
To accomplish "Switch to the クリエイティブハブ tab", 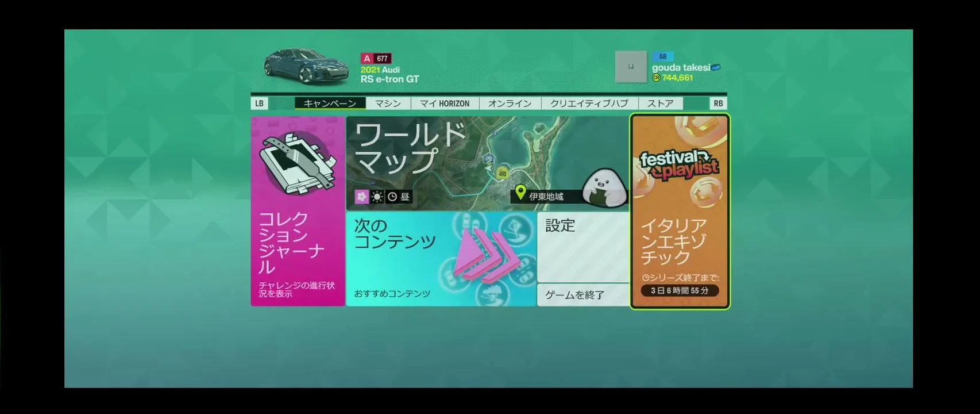I will click(589, 103).
